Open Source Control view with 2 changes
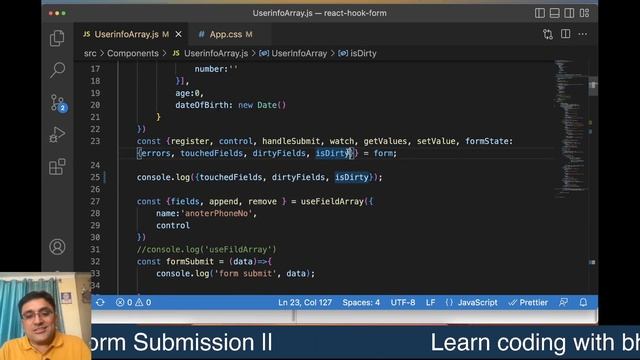640x360 pixels. click(x=58, y=102)
